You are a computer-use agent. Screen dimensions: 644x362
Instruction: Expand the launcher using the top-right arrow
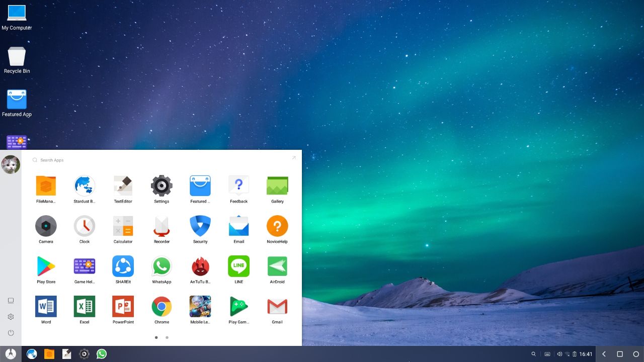(294, 157)
